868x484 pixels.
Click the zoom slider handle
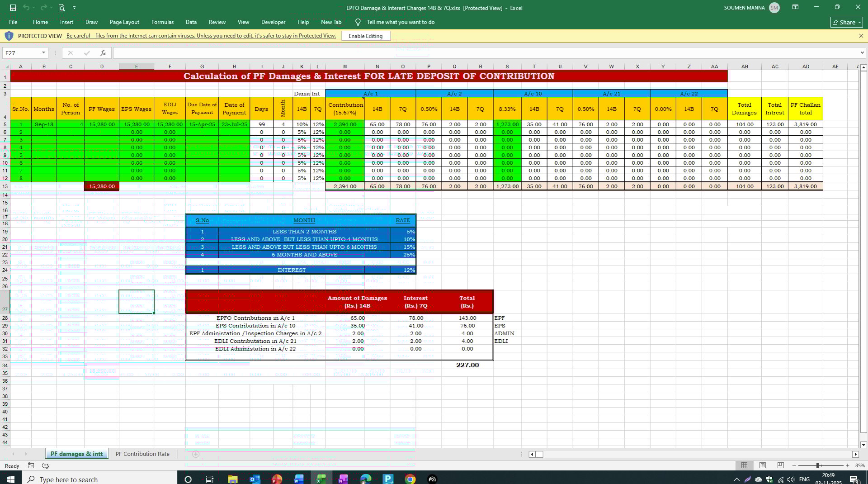click(817, 465)
